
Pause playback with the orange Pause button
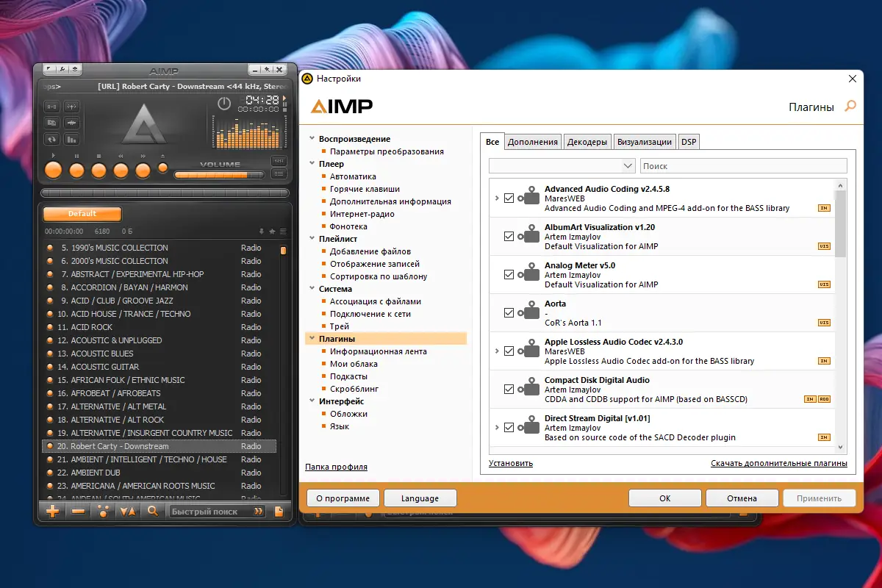tap(76, 171)
